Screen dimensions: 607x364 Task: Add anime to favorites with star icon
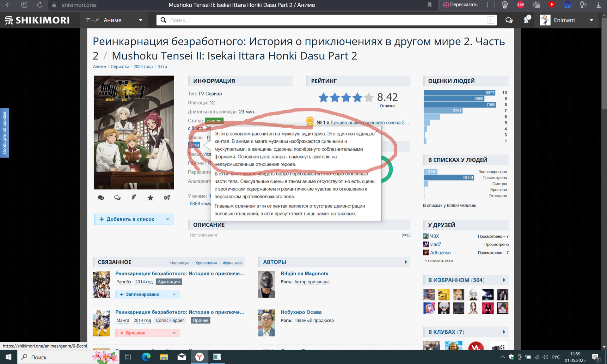click(150, 198)
